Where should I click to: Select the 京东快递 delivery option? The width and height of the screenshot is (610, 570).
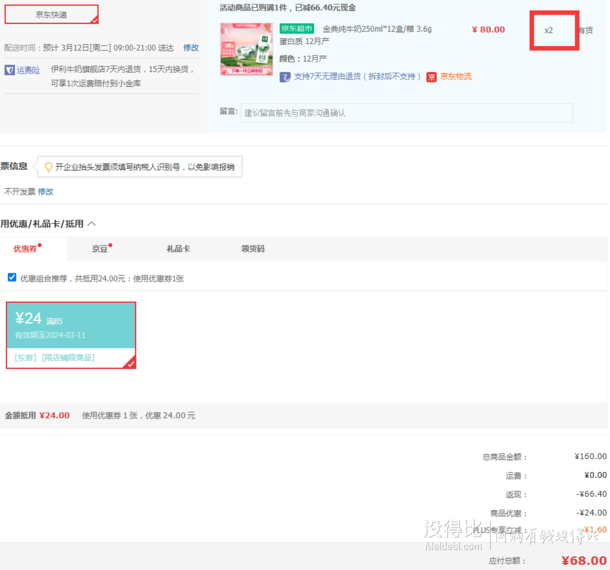coord(51,14)
